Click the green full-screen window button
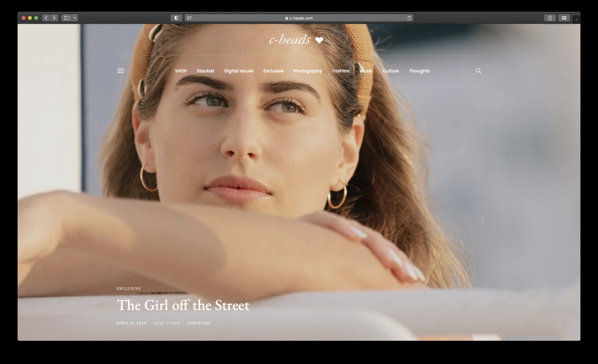This screenshot has width=598, height=364. coord(36,18)
